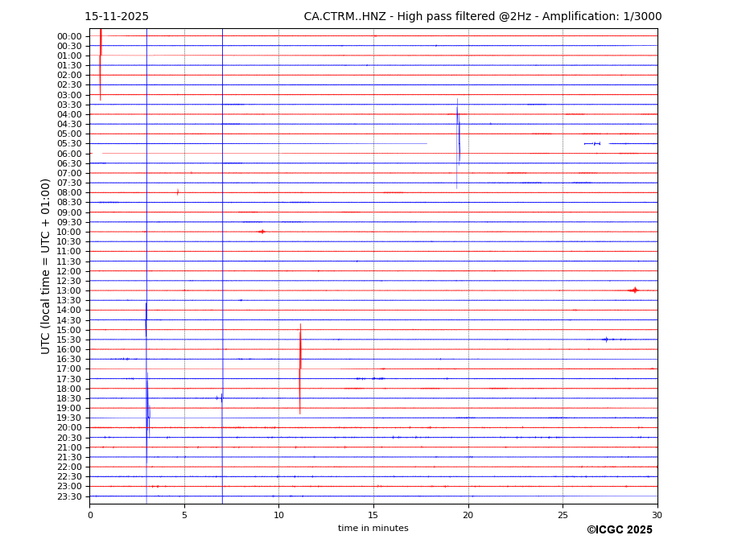This screenshot has height=560, width=746.
Task: Select the red seismic event on the 13:00 trace
Action: pyautogui.click(x=635, y=290)
